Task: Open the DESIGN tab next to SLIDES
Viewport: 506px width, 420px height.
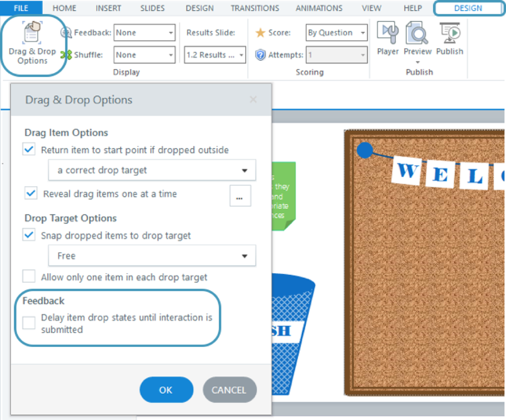Action: pyautogui.click(x=199, y=8)
